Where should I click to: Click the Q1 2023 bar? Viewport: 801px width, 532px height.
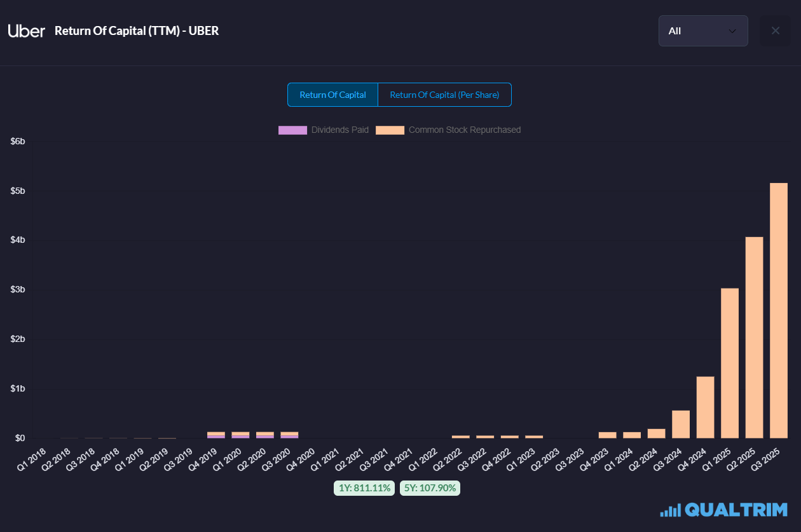click(534, 437)
